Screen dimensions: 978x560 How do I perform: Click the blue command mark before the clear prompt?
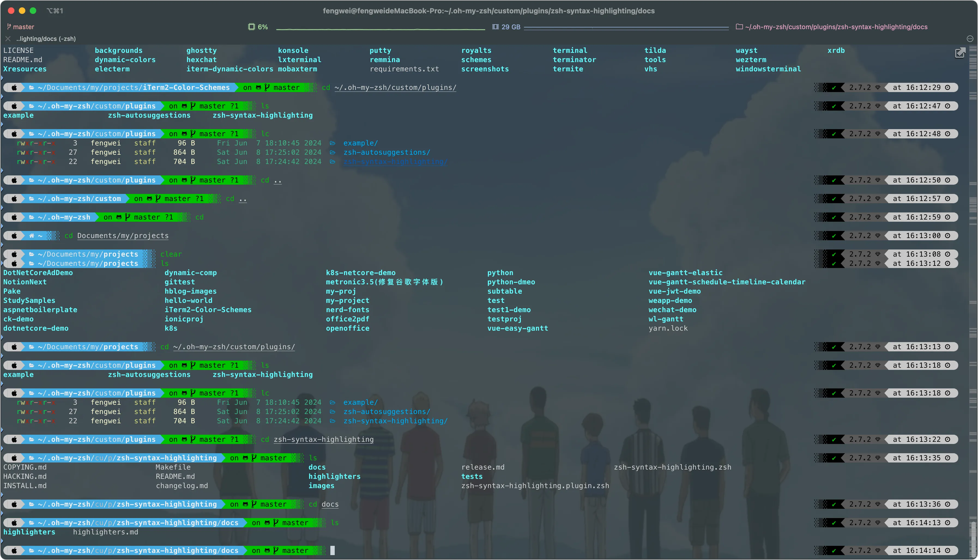coord(2,245)
